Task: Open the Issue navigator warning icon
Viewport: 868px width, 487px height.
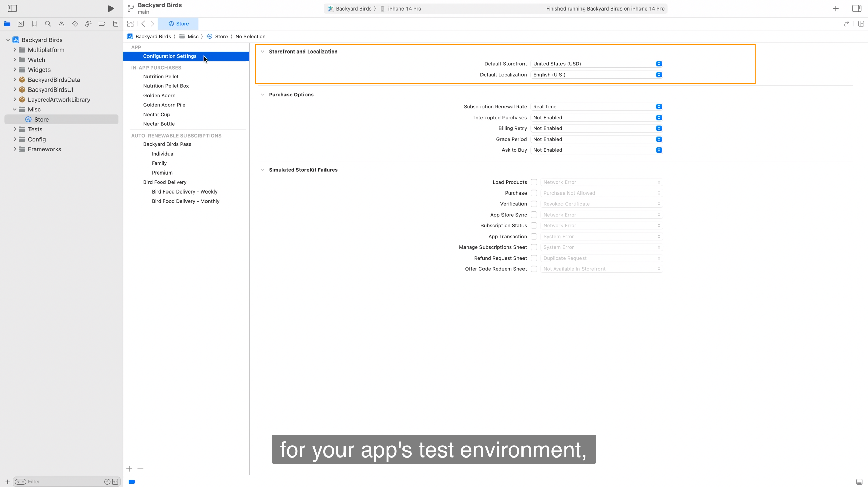Action: (x=61, y=24)
